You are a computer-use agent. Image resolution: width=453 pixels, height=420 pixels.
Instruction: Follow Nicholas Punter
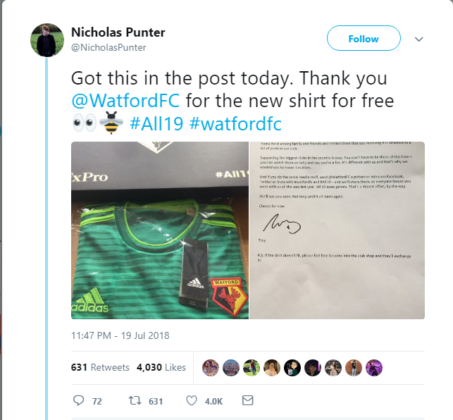tap(364, 38)
